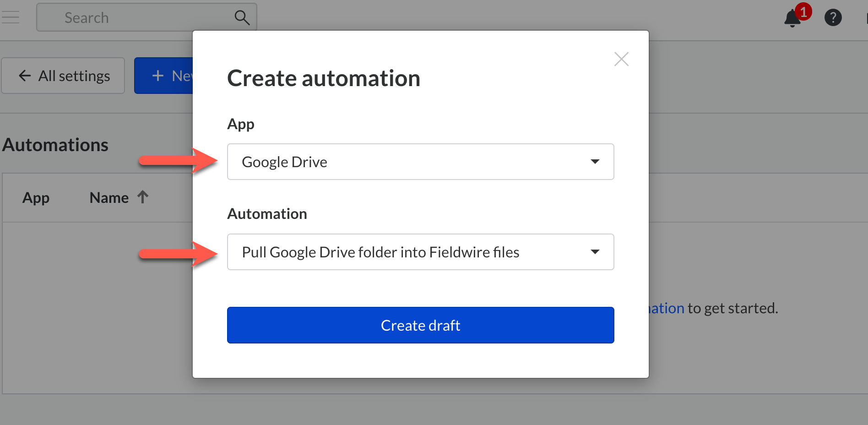Click the New automation button
Screen dimensions: 868x425
click(163, 76)
